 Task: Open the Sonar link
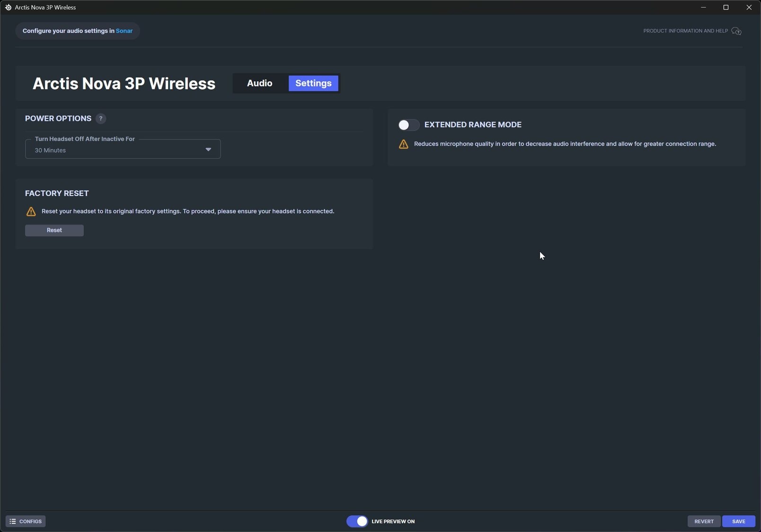[x=124, y=31]
